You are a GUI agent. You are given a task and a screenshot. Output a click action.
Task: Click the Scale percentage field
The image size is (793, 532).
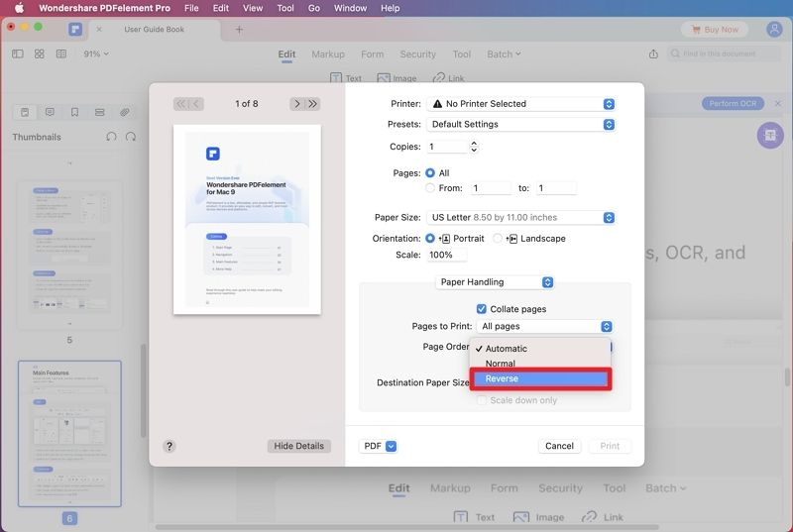[x=447, y=256]
